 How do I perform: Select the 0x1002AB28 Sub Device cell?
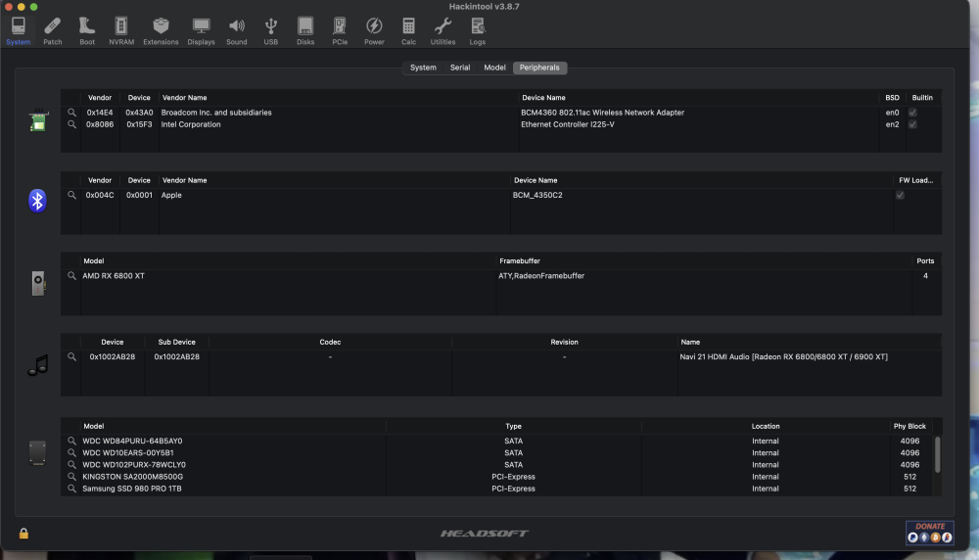pyautogui.click(x=176, y=356)
